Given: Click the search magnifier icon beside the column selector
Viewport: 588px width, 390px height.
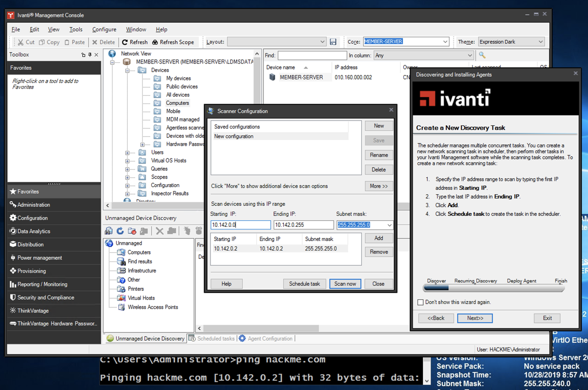Looking at the screenshot, I should 482,55.
